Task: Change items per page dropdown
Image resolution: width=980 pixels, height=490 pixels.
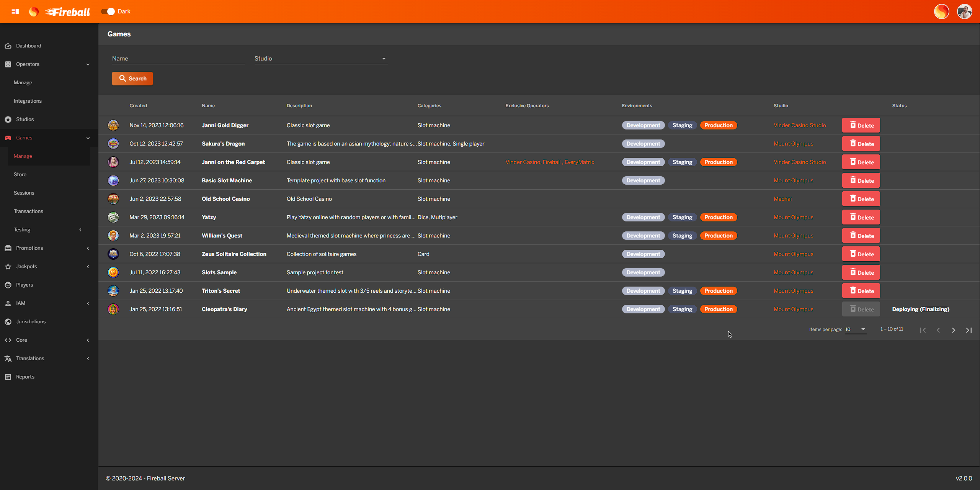Action: pos(855,329)
